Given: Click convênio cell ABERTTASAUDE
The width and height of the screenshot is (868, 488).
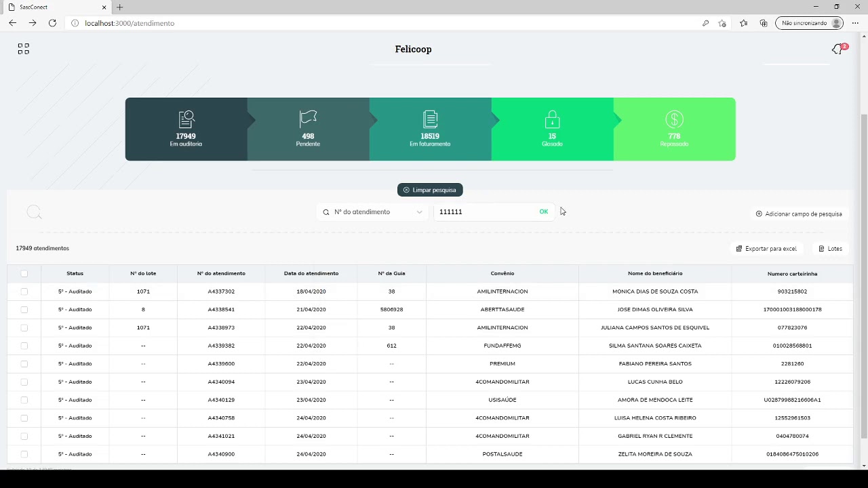Looking at the screenshot, I should pyautogui.click(x=502, y=310).
